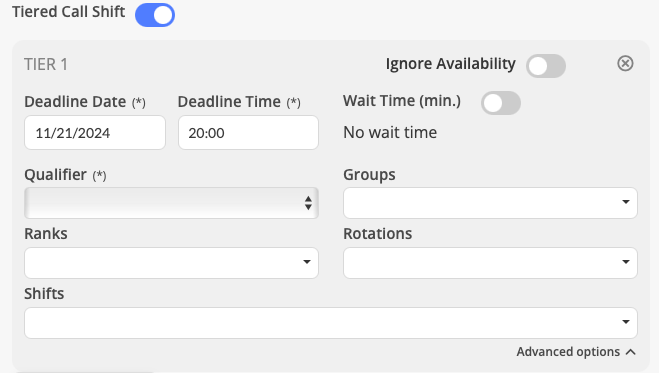Open the Qualifier select box
Viewport: 659px width, 373px height.
171,203
